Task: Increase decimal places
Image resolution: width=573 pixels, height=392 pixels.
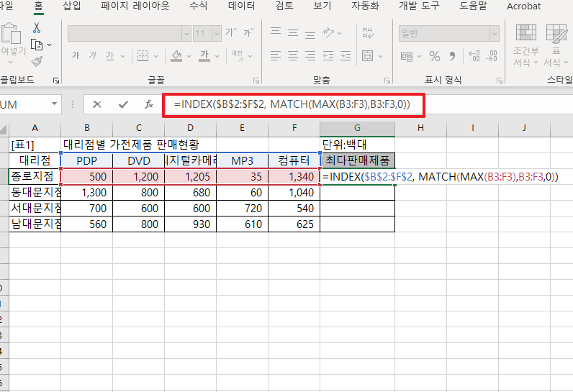Action: pos(474,56)
